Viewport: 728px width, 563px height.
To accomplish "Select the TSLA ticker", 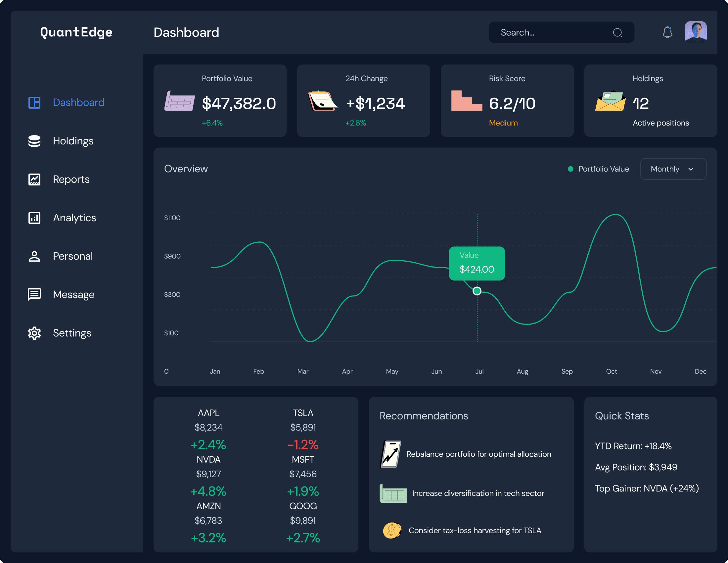I will pos(303,413).
